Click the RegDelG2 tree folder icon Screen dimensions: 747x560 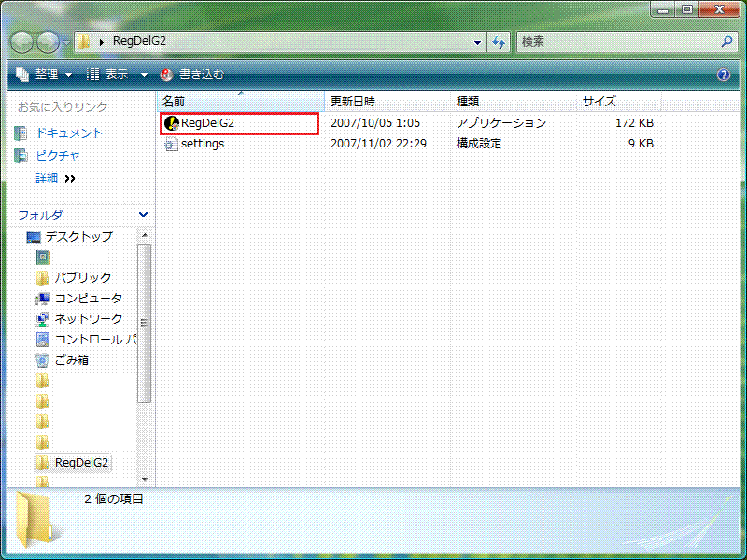43,462
